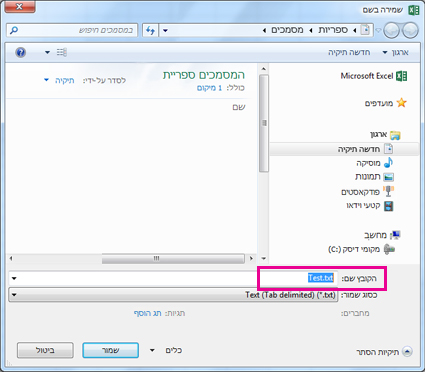Open the address bar history dropdown
425x372 pixels.
pos(165,31)
